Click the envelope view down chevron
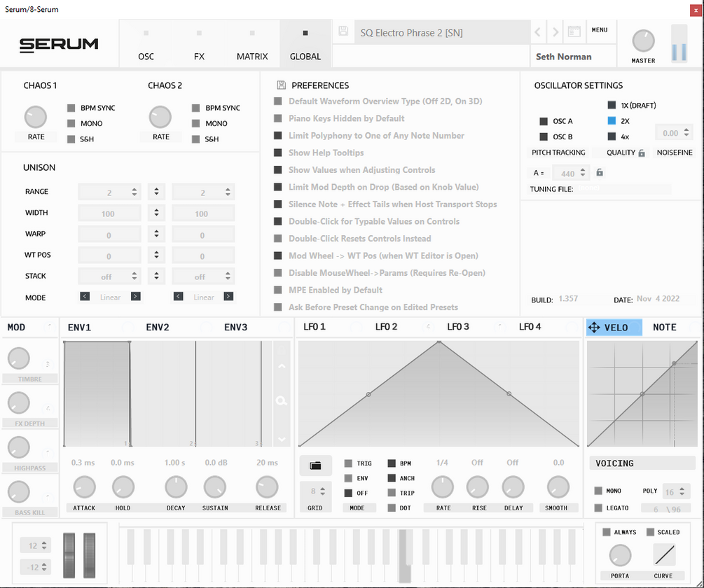704x588 pixels. [282, 439]
